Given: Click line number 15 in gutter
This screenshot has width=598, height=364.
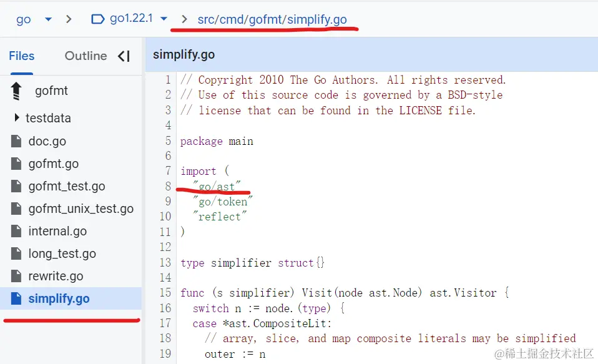Looking at the screenshot, I should click(165, 293).
